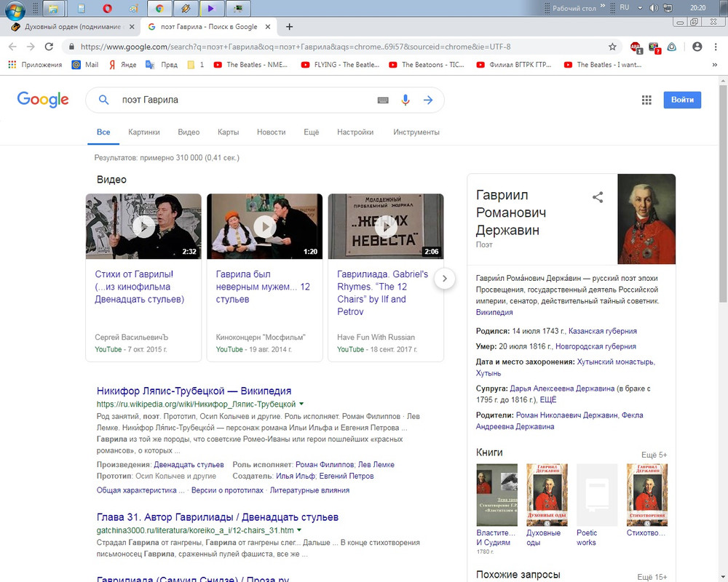The width and height of the screenshot is (728, 582).
Task: Open the AdBlock Plus extension icon
Action: tap(636, 47)
